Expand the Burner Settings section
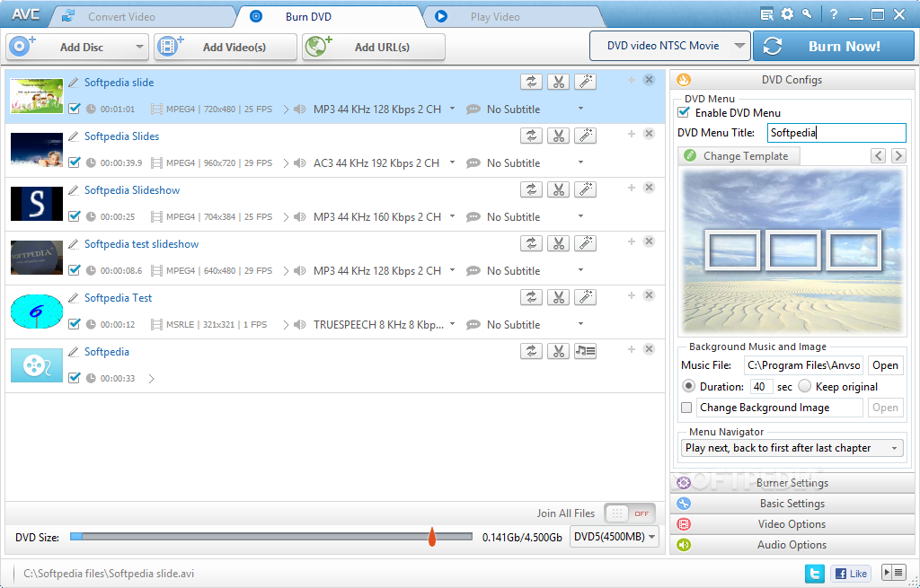This screenshot has height=588, width=920. (x=792, y=482)
